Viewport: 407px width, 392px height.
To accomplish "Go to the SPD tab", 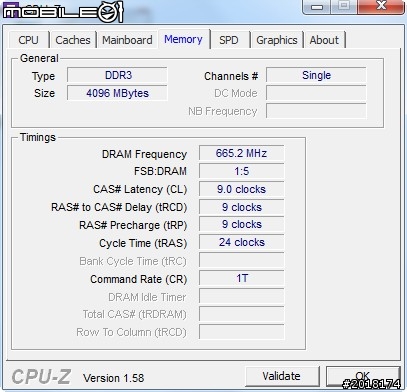I will click(x=229, y=40).
